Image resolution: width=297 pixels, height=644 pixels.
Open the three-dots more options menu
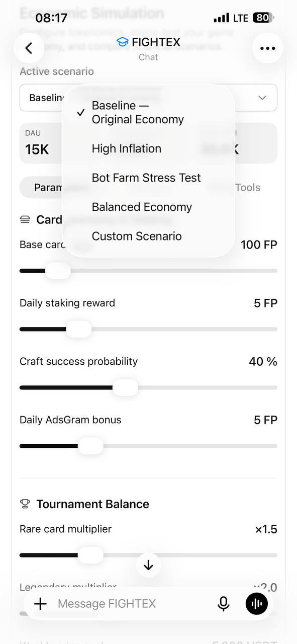(267, 48)
